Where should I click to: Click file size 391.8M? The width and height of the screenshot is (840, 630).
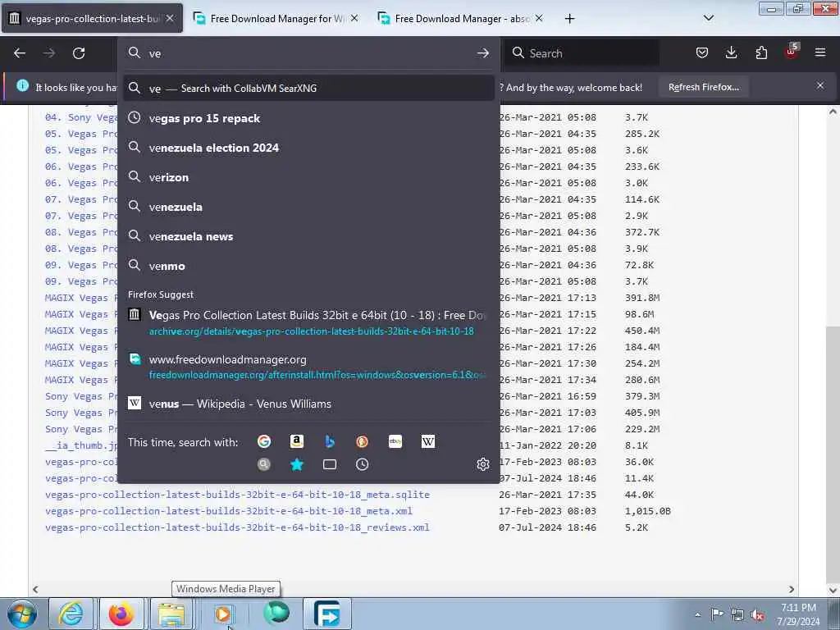click(x=642, y=298)
